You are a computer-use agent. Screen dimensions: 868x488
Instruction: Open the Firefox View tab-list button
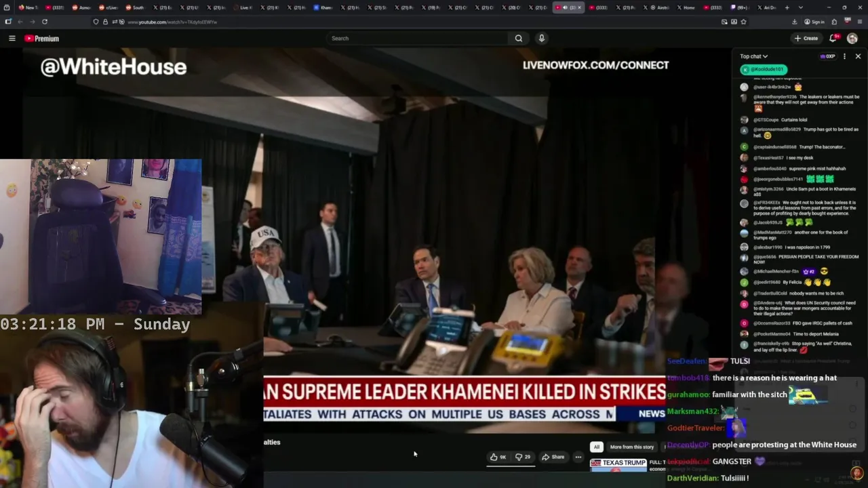[7, 7]
